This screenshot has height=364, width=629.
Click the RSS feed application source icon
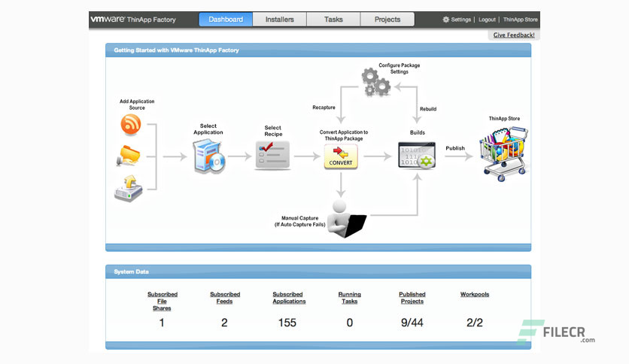click(x=131, y=124)
